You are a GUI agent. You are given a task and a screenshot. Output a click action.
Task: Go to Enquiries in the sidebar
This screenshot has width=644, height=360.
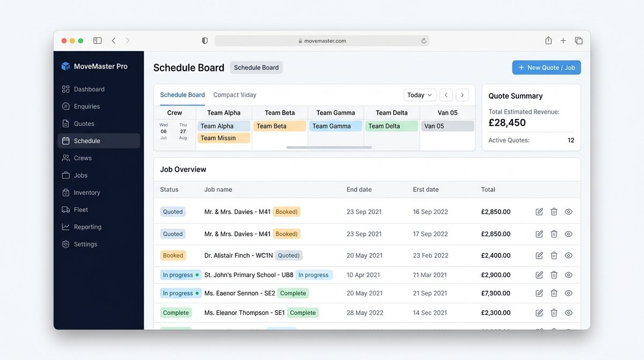pos(99,106)
